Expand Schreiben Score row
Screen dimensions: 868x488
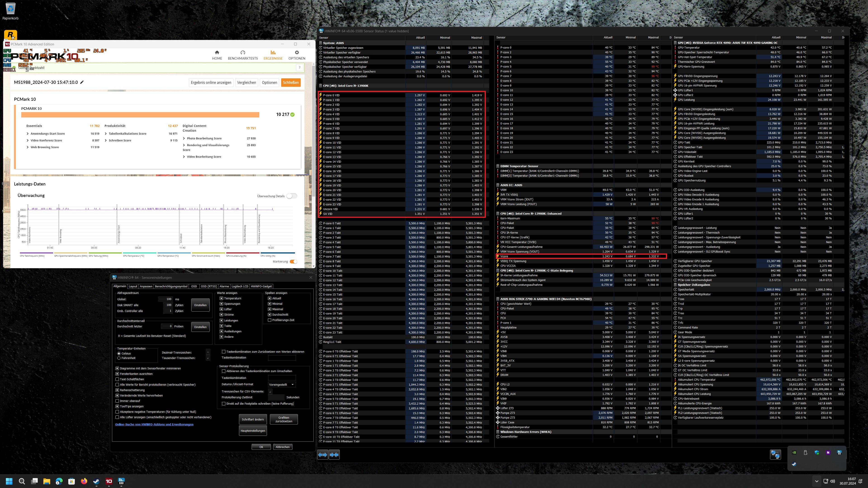106,141
